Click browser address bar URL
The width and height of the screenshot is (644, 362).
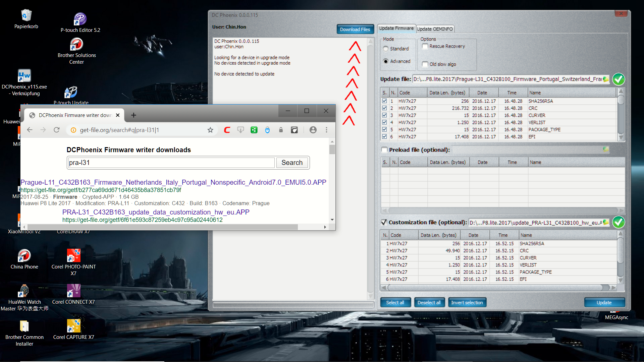tap(119, 130)
